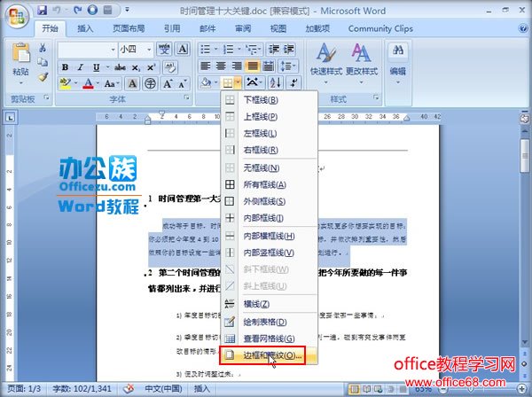Toggle superscript formatting
Screen dimensions: 532x397
click(152, 67)
